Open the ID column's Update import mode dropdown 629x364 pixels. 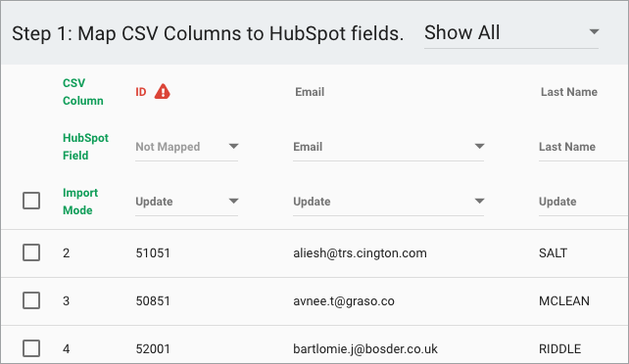(x=186, y=202)
